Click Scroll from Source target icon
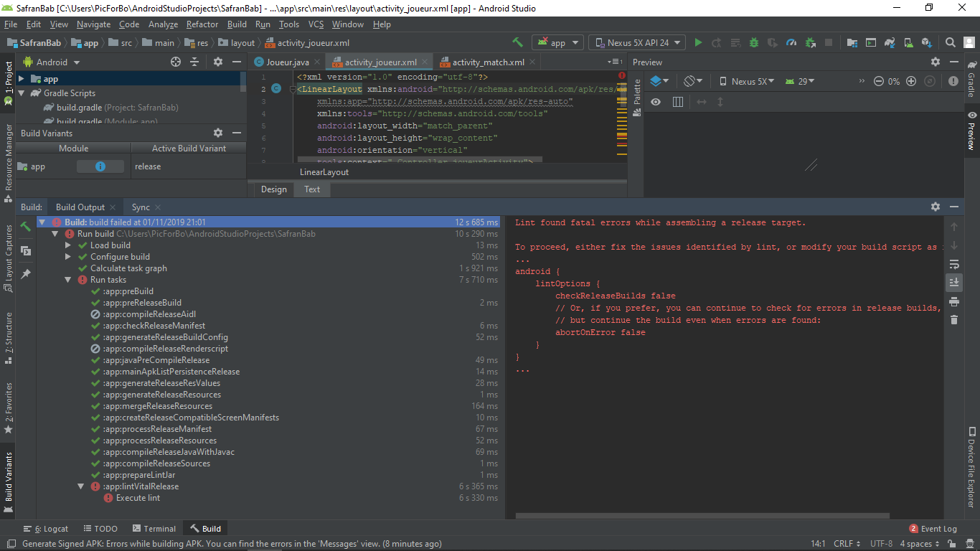 point(176,62)
